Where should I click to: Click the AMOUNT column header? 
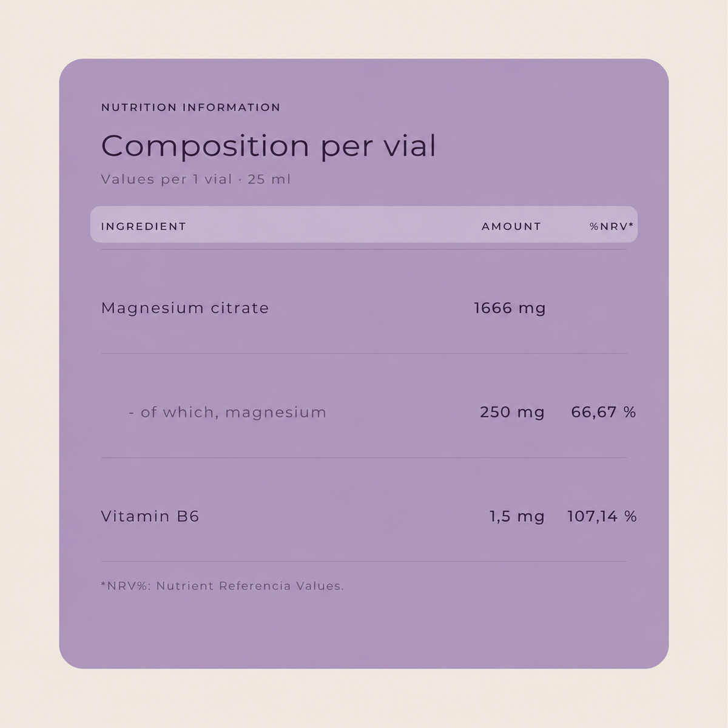pyautogui.click(x=511, y=226)
